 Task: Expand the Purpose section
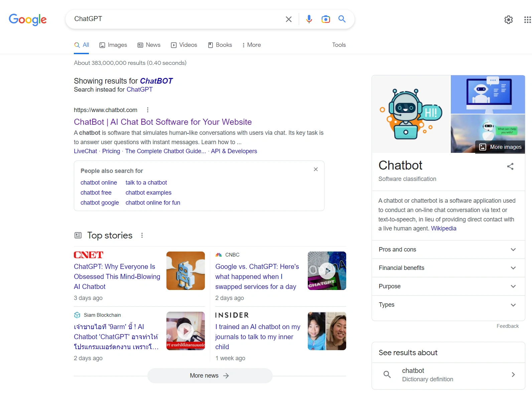point(448,286)
